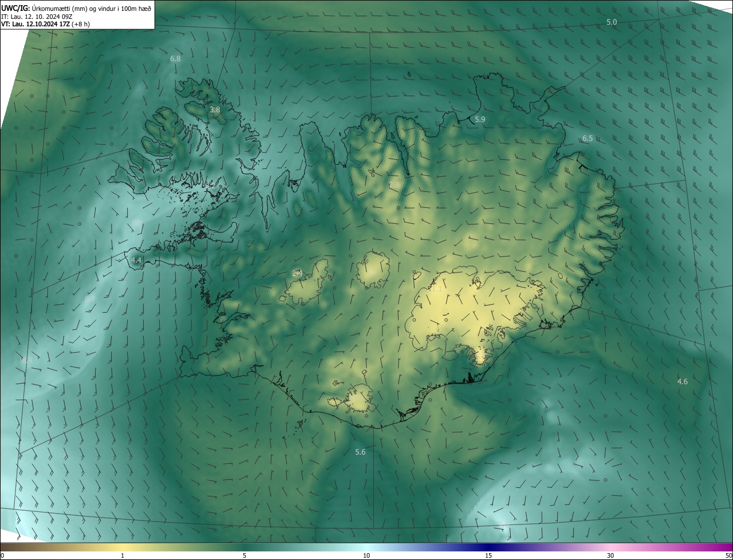Click the 3.8 value label on the map

point(215,109)
